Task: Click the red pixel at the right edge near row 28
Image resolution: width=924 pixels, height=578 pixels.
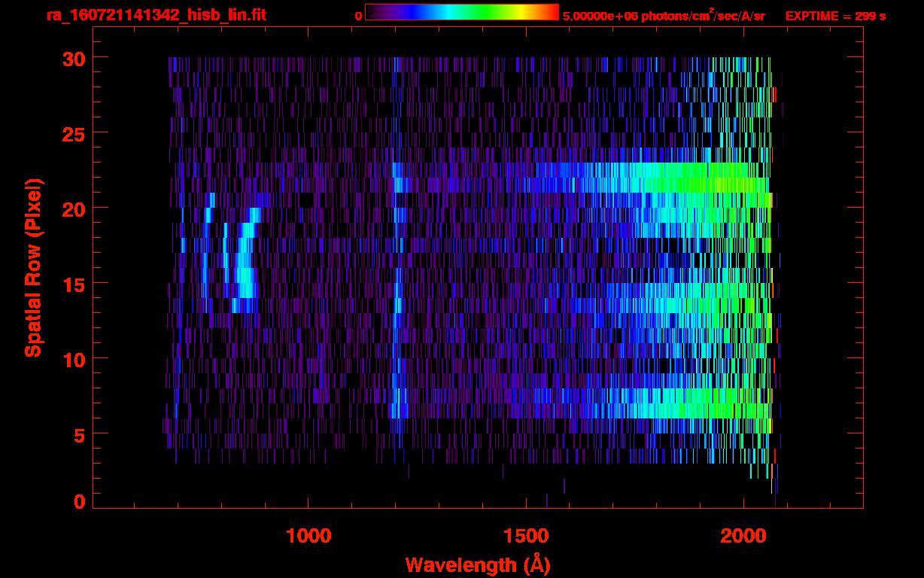Action: click(x=775, y=94)
